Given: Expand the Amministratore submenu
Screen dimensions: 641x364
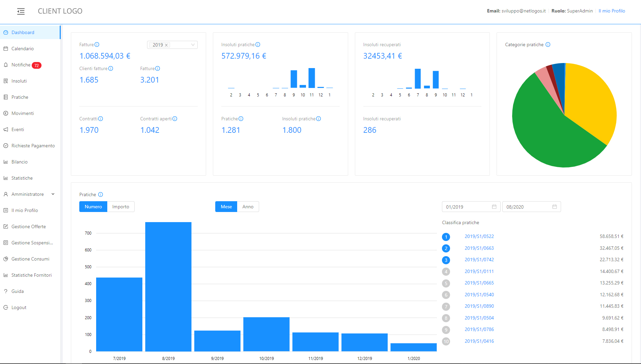Looking at the screenshot, I should pos(53,194).
